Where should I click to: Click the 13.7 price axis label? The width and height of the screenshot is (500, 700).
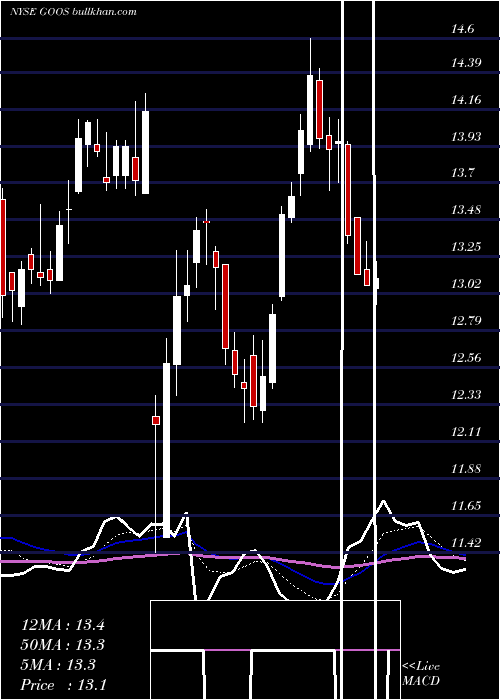pyautogui.click(x=462, y=173)
